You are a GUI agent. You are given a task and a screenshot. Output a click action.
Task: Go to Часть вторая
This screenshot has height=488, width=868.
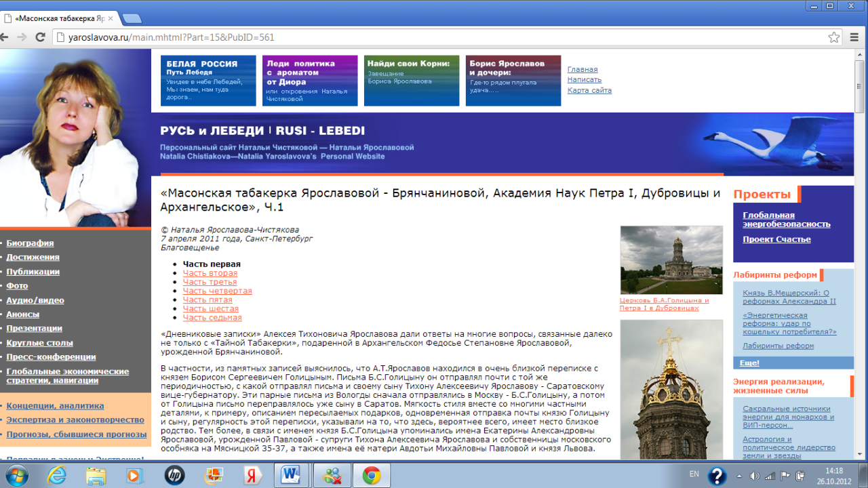coord(210,273)
